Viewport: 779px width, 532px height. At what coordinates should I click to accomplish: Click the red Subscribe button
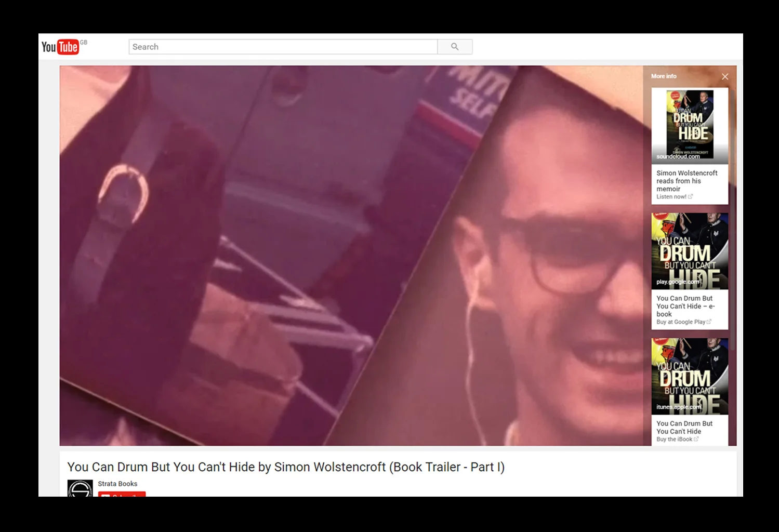click(x=122, y=494)
